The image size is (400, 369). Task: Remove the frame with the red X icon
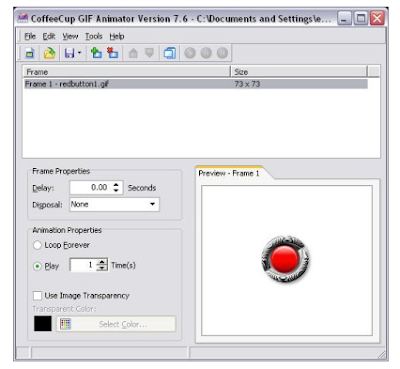point(113,53)
